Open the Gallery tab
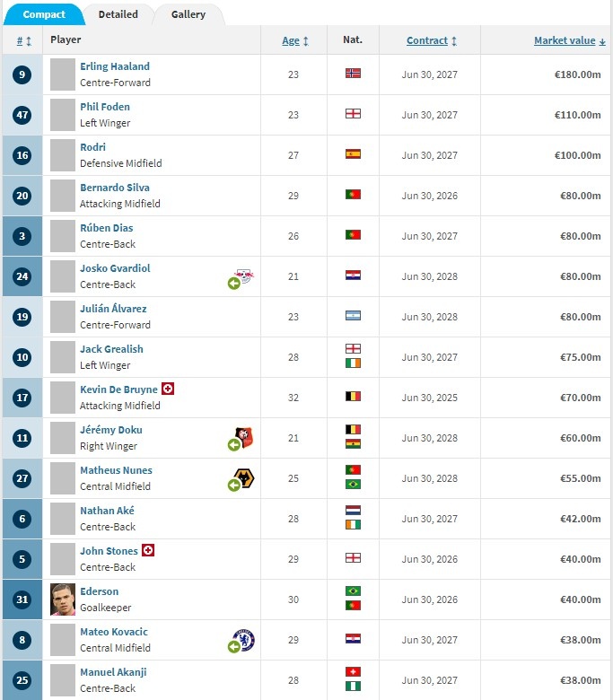This screenshot has height=700, width=613. point(188,14)
